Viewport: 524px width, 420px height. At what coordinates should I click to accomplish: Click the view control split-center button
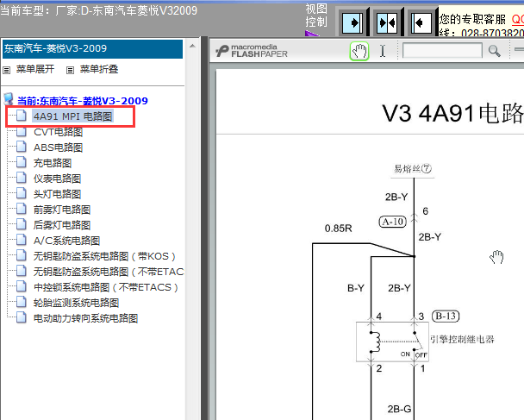[x=387, y=23]
